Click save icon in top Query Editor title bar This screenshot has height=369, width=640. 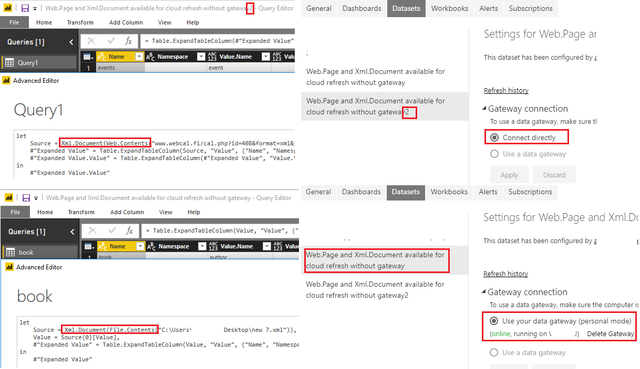25,8
